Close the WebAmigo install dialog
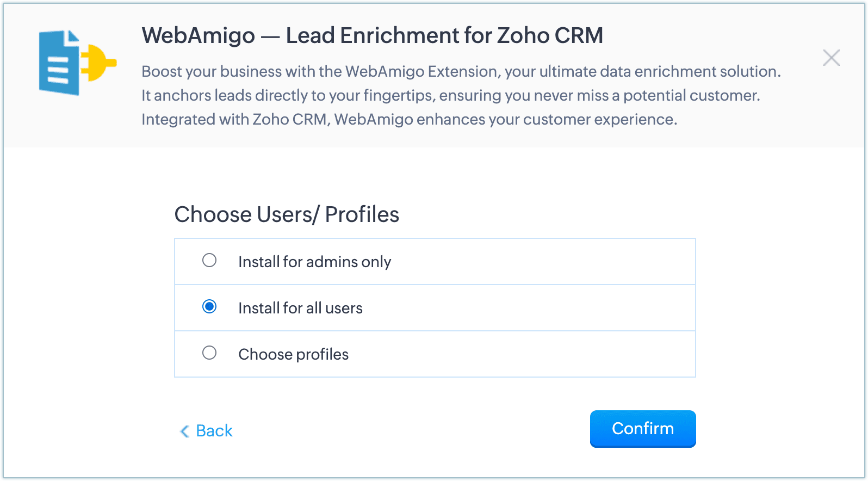This screenshot has width=868, height=481. click(831, 58)
